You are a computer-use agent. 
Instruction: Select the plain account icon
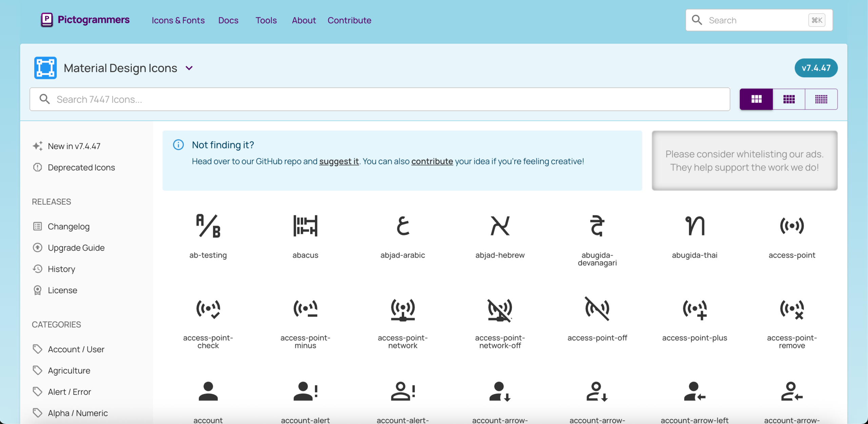click(x=208, y=391)
